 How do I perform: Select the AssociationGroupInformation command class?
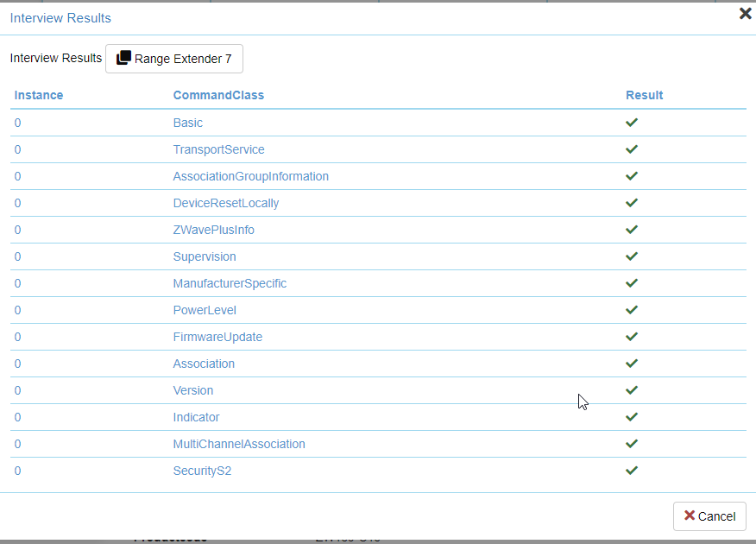250,176
